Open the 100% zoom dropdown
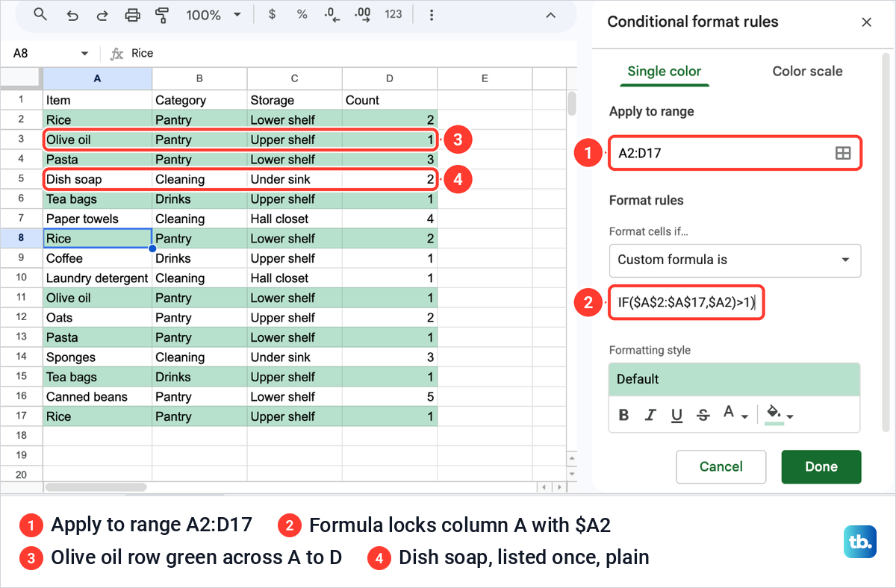The image size is (896, 588). tap(214, 15)
